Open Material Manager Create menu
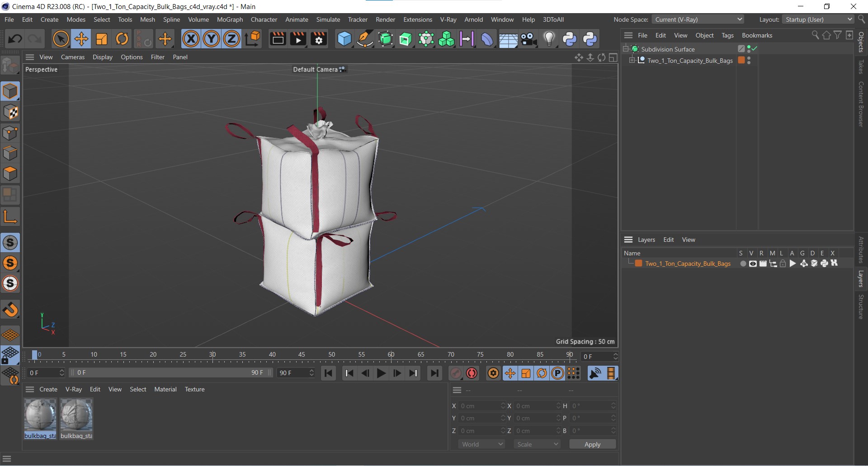868x466 pixels. (x=48, y=390)
